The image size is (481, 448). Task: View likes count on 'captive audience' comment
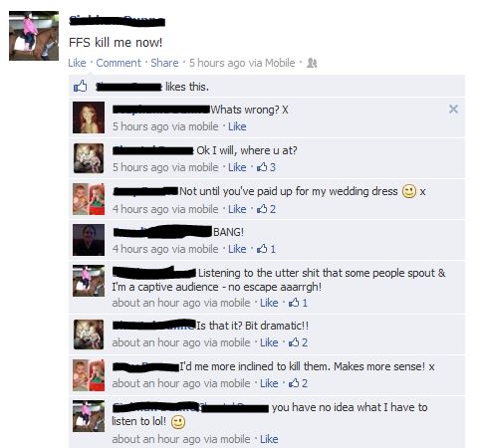(x=298, y=303)
